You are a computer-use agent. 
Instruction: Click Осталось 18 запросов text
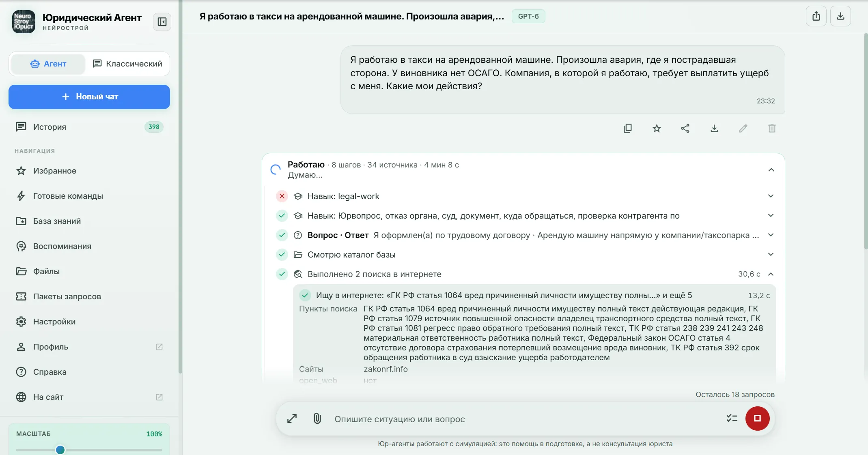coord(735,395)
